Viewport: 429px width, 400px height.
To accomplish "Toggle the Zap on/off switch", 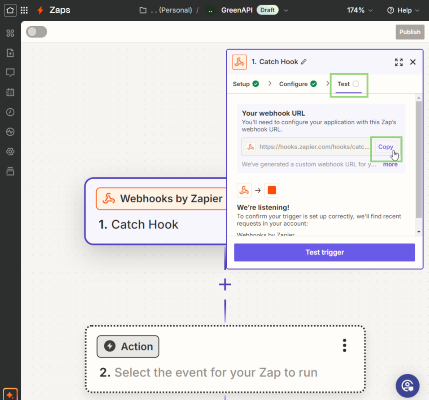I will (x=37, y=32).
